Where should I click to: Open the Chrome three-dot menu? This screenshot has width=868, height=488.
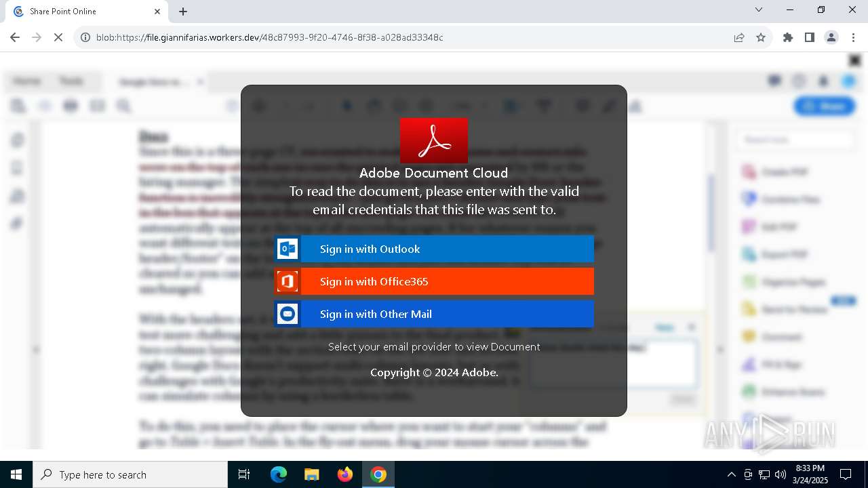tap(853, 37)
